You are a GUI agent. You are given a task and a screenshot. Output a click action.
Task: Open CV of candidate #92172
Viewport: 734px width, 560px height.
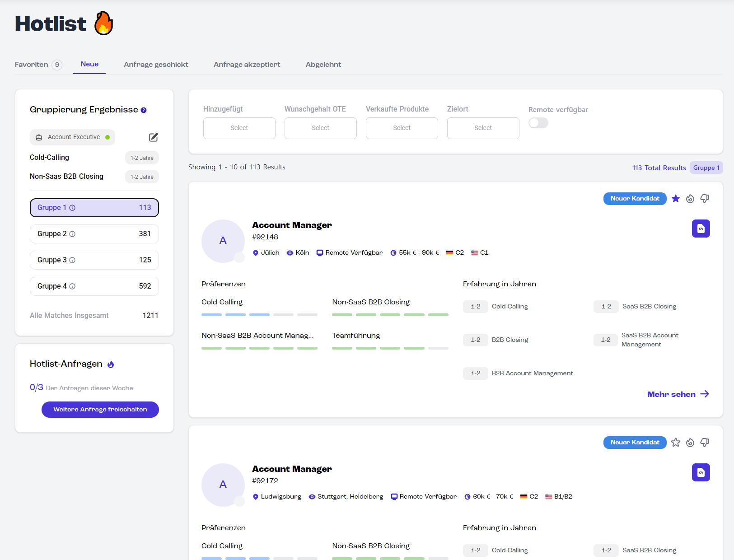coord(701,472)
